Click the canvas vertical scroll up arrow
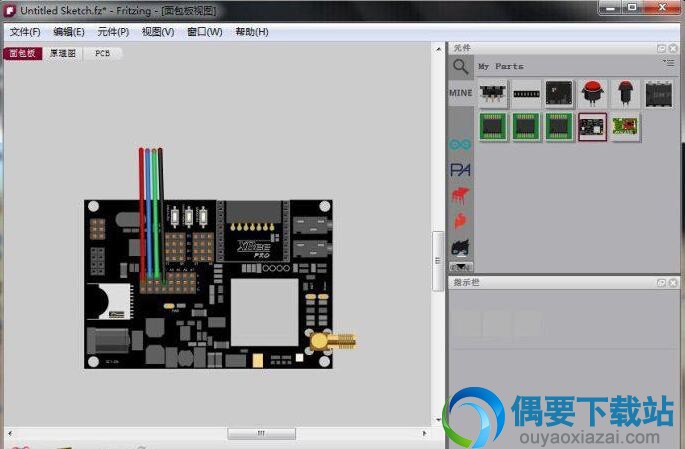This screenshot has height=449, width=685. (438, 49)
